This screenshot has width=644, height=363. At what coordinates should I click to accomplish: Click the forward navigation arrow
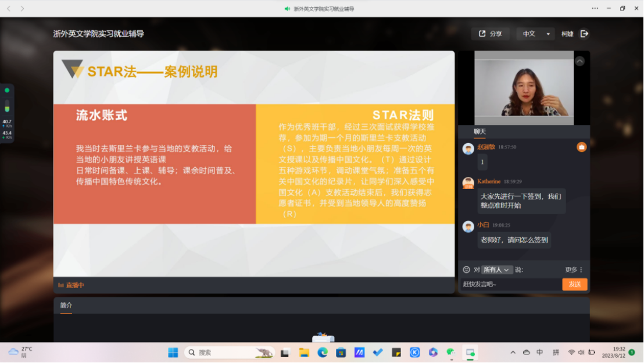[x=22, y=9]
